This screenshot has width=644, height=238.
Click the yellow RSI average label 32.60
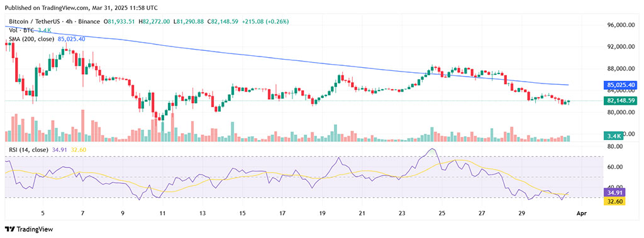[x=614, y=201]
